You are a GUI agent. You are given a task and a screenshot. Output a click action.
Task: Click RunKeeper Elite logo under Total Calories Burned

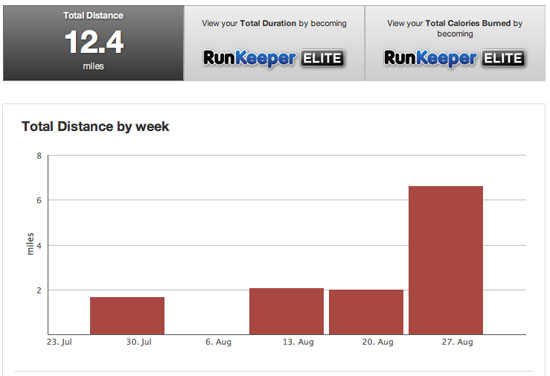pyautogui.click(x=455, y=58)
